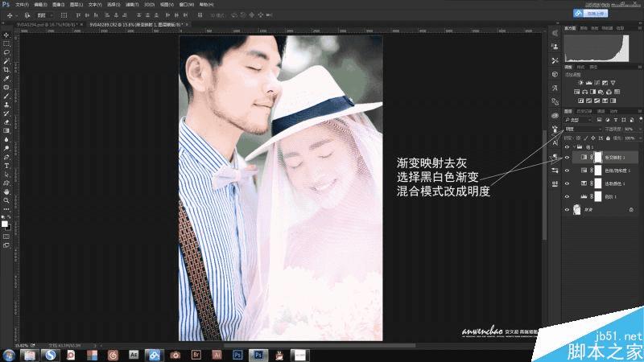
Task: Select the Dodge tool
Action: pos(6,148)
